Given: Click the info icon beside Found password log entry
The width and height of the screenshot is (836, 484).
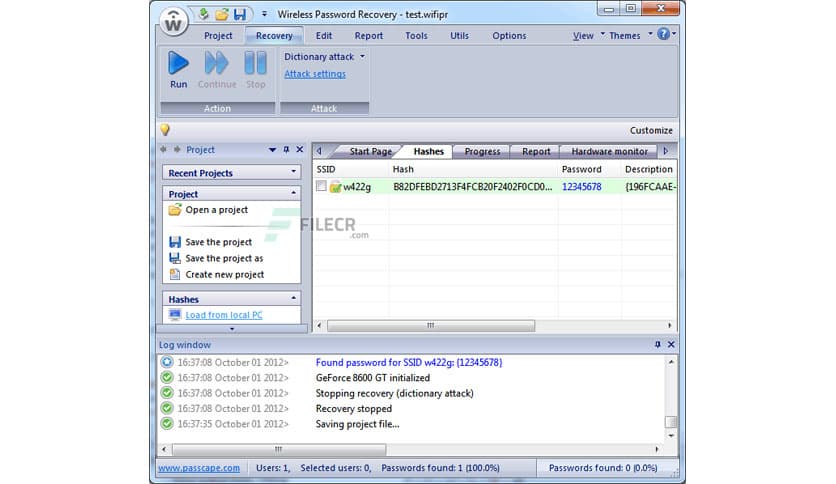Looking at the screenshot, I should pyautogui.click(x=167, y=362).
